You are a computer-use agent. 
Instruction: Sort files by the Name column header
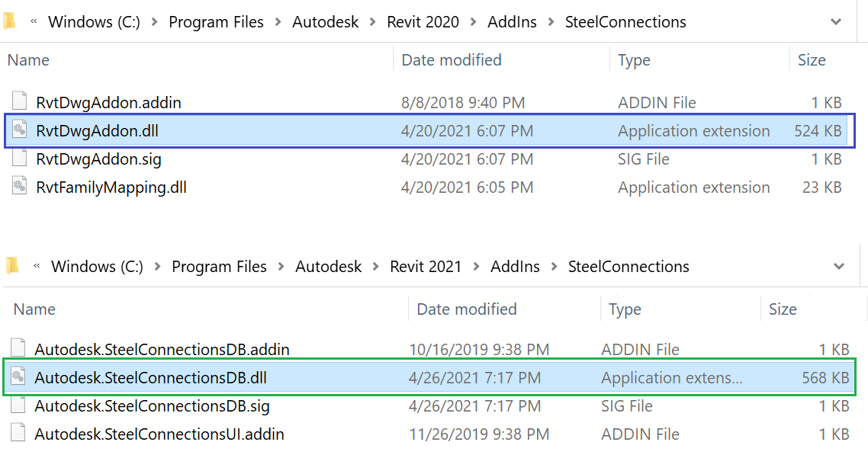coord(28,59)
